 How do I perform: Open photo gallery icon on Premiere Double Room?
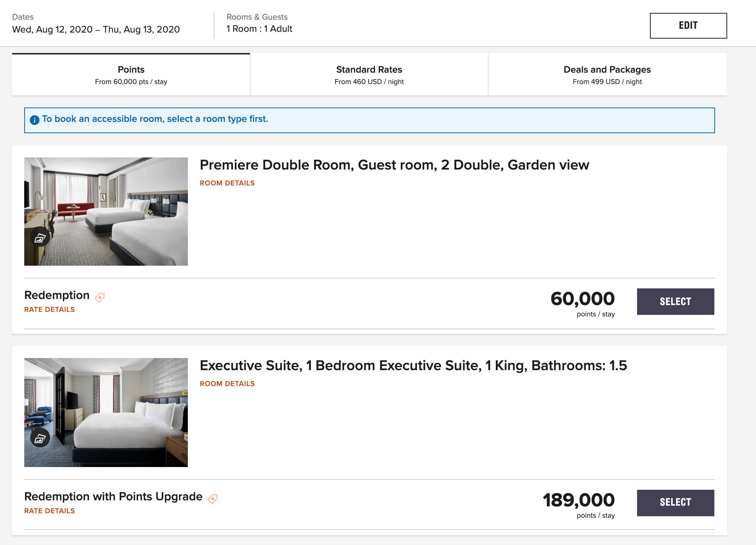(40, 237)
